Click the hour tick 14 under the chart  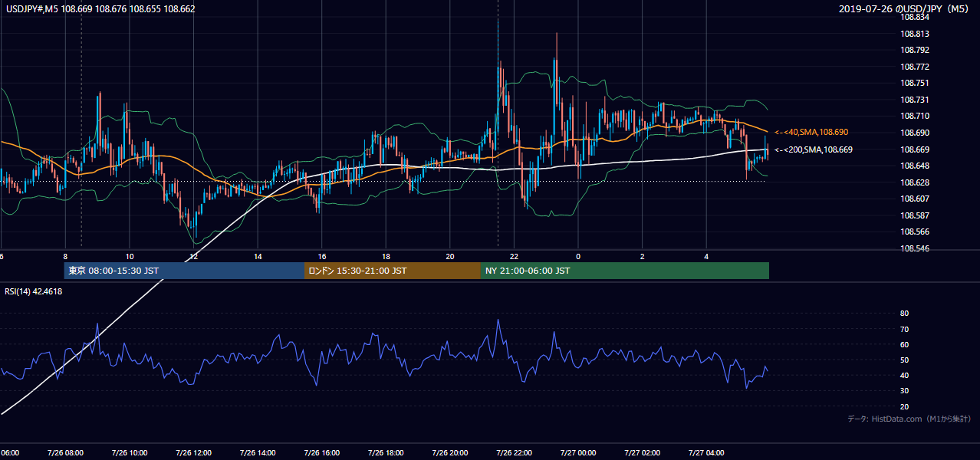[x=258, y=257]
